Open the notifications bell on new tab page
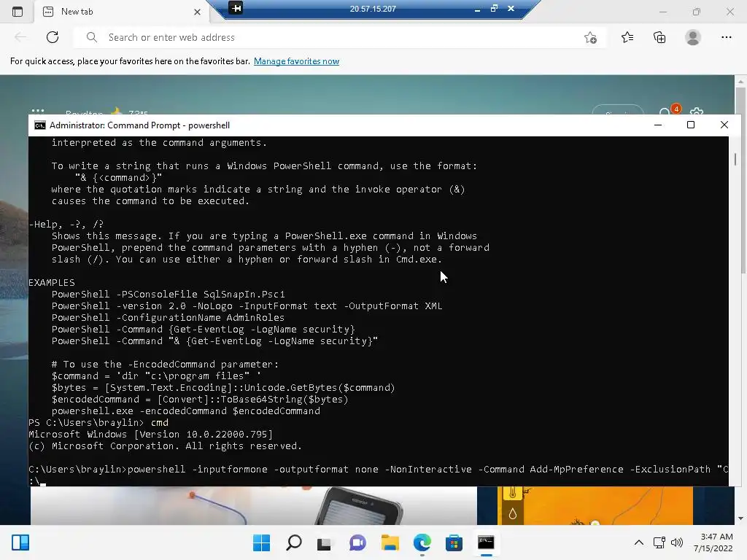Image resolution: width=747 pixels, height=560 pixels. pos(665,112)
